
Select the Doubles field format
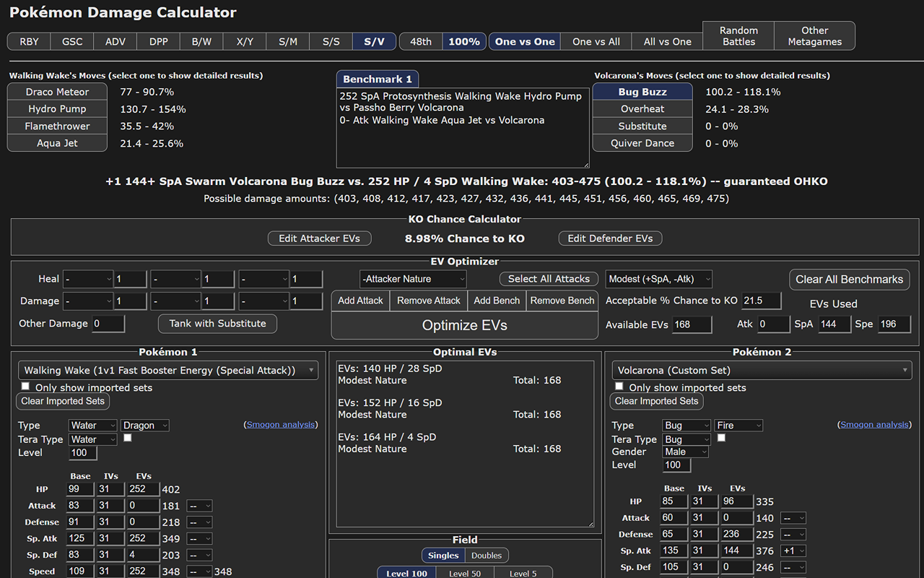coord(487,556)
